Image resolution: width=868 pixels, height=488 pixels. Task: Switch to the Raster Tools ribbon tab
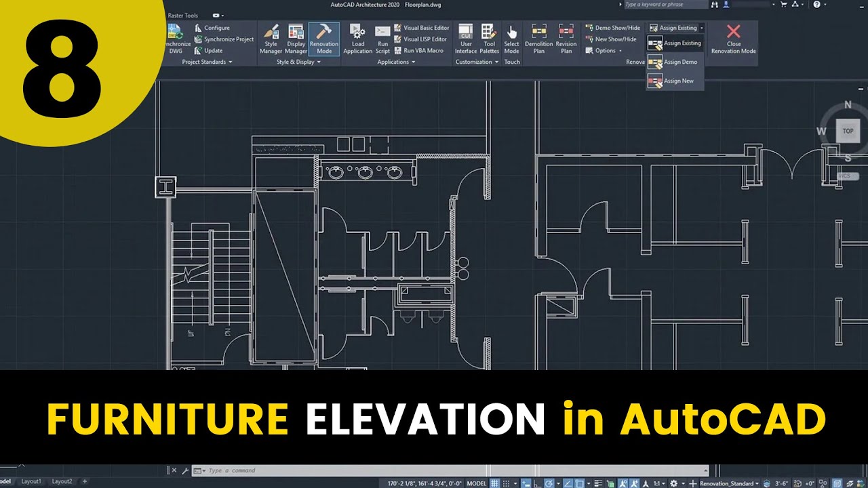(182, 15)
